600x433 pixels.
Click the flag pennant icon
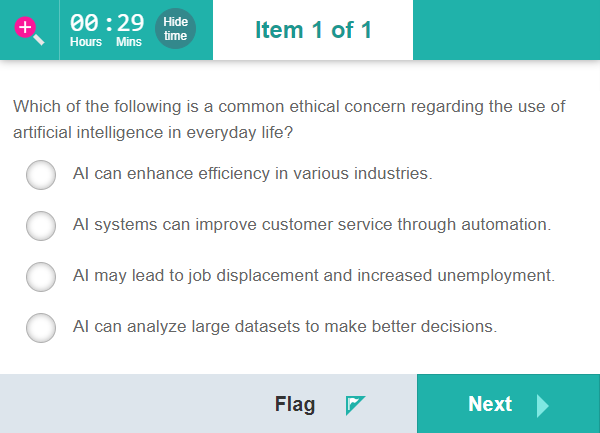click(355, 404)
